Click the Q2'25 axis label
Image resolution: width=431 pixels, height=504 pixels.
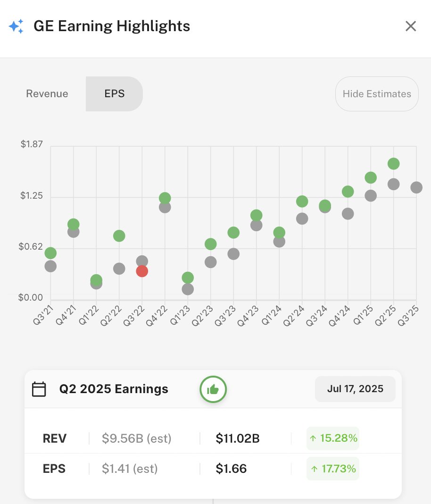point(385,316)
